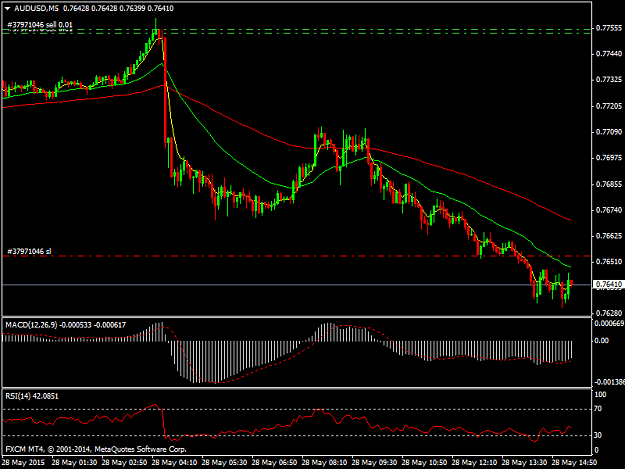The width and height of the screenshot is (625, 469).
Task: Click the MACD scale value -0.001386
Action: click(x=609, y=382)
